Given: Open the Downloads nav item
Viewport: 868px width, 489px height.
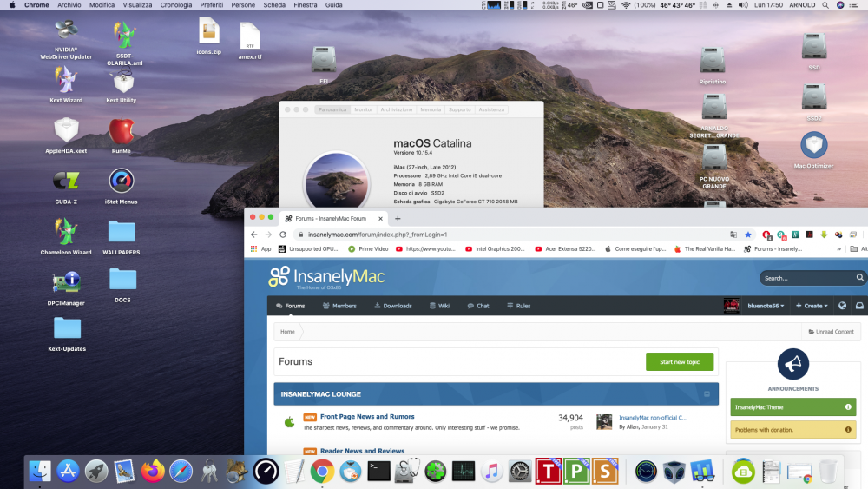Looking at the screenshot, I should pos(393,305).
